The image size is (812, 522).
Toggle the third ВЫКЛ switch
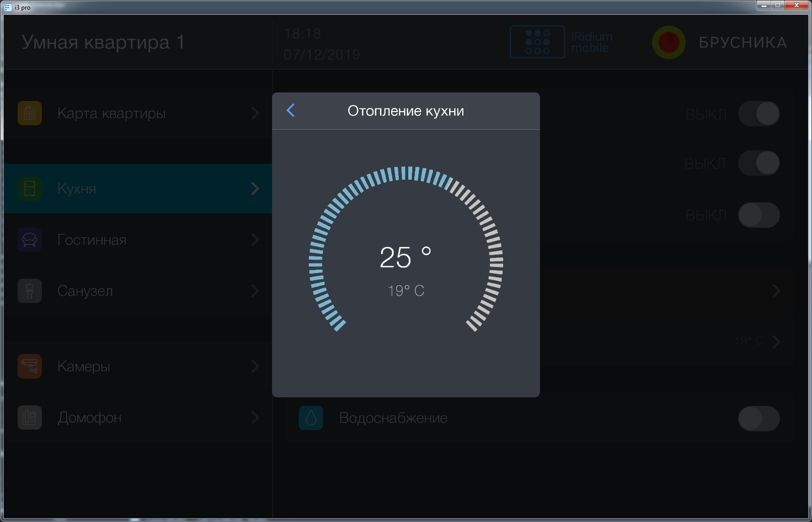(759, 215)
